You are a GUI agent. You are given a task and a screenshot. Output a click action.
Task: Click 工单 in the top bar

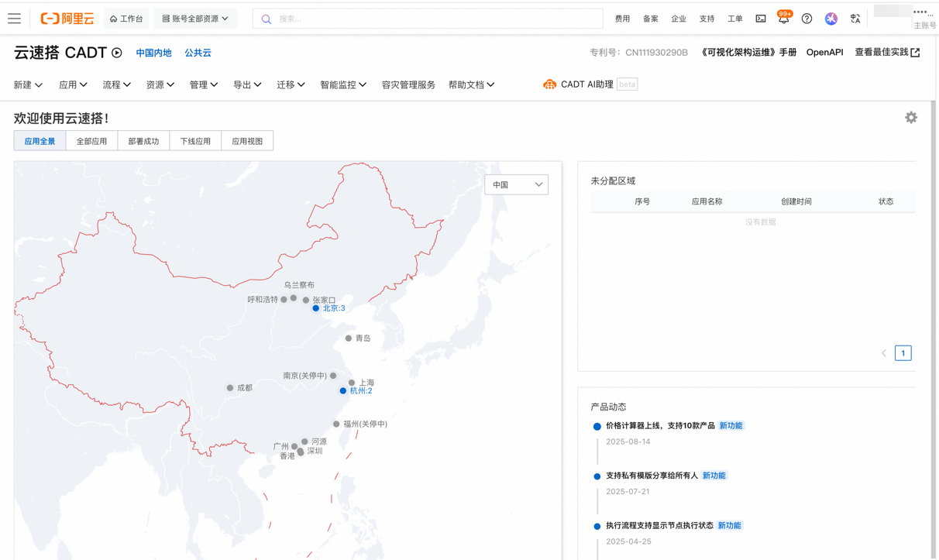[735, 19]
